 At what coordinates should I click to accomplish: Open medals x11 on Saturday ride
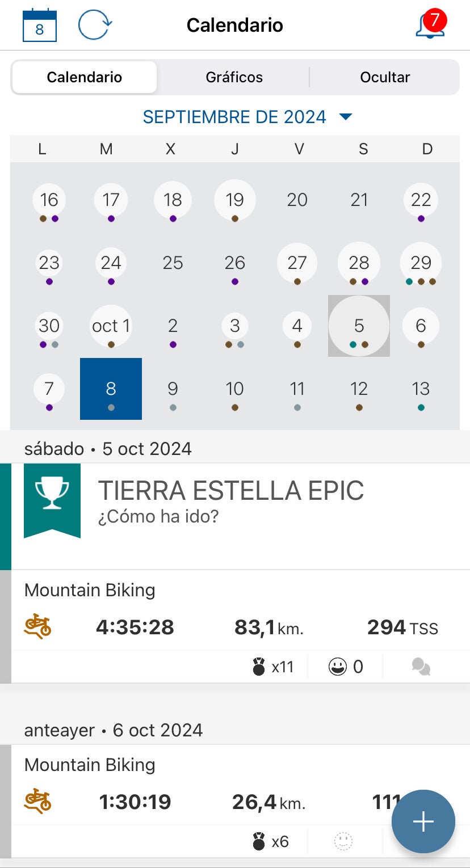point(274,667)
